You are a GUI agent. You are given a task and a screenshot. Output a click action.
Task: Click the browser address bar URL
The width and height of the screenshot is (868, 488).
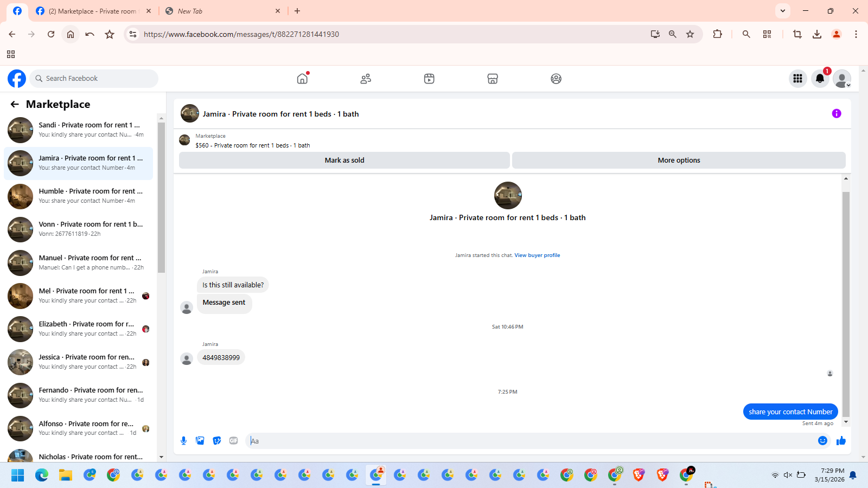[241, 34]
